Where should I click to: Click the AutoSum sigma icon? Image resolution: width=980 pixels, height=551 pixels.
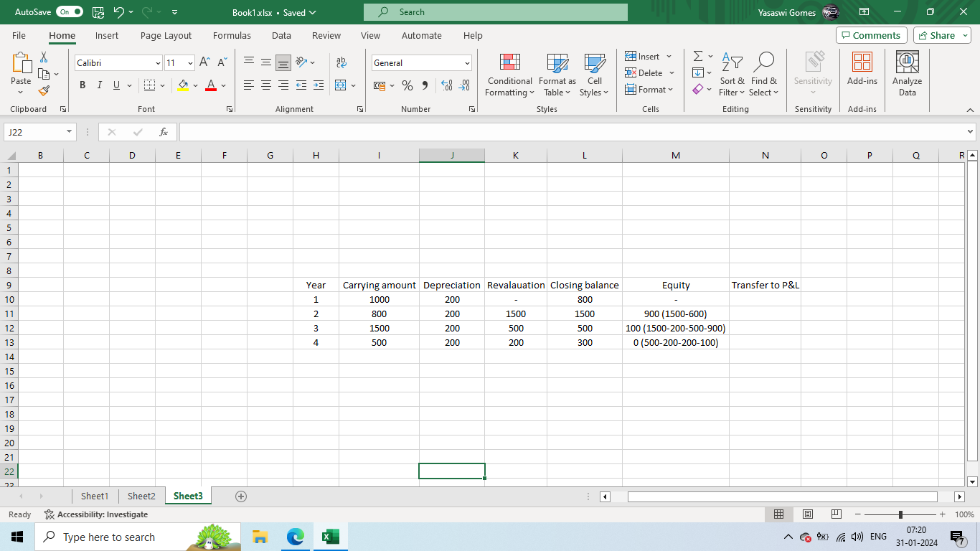click(x=697, y=56)
